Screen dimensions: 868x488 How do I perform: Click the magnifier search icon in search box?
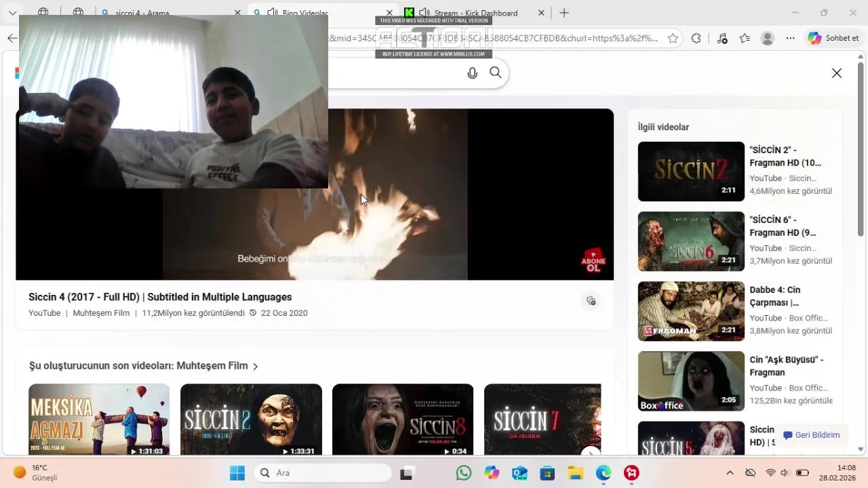click(x=496, y=73)
